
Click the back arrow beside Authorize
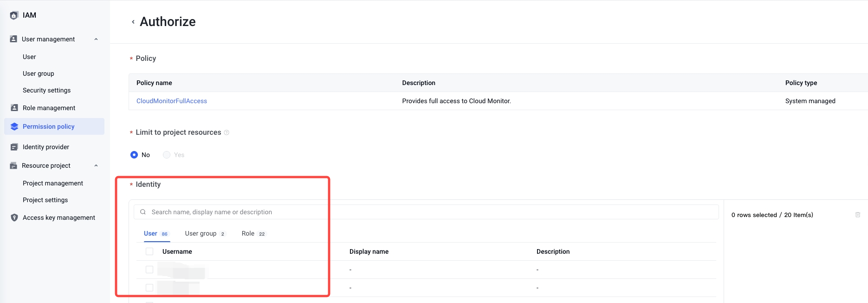tap(133, 22)
